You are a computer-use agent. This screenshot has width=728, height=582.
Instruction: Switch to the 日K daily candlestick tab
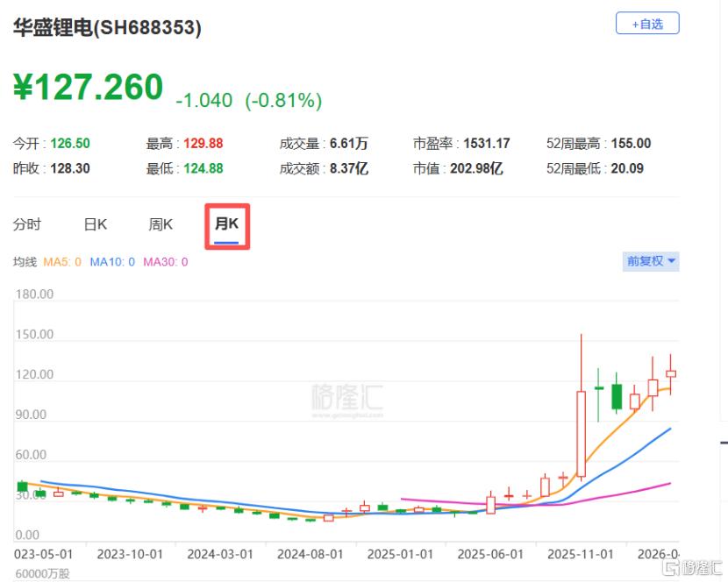point(95,224)
